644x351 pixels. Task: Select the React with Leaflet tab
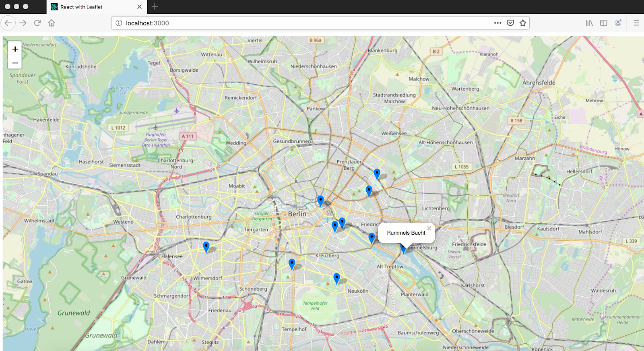coord(97,7)
